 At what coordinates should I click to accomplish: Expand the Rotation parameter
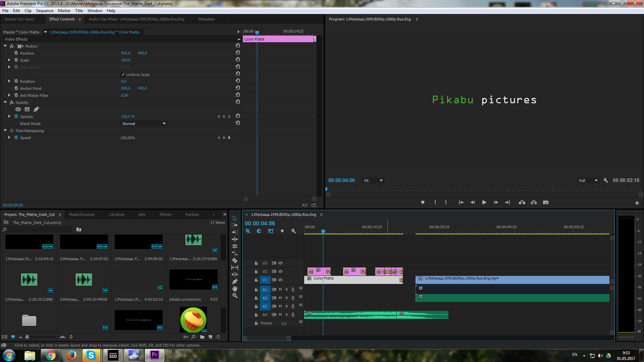tap(9, 81)
